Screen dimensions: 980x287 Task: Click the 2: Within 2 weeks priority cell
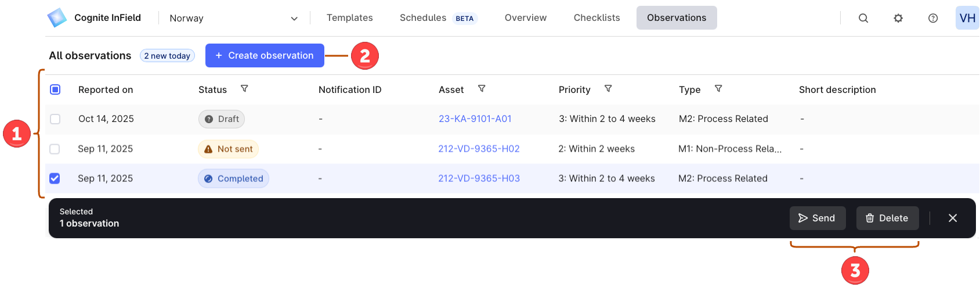pyautogui.click(x=596, y=149)
